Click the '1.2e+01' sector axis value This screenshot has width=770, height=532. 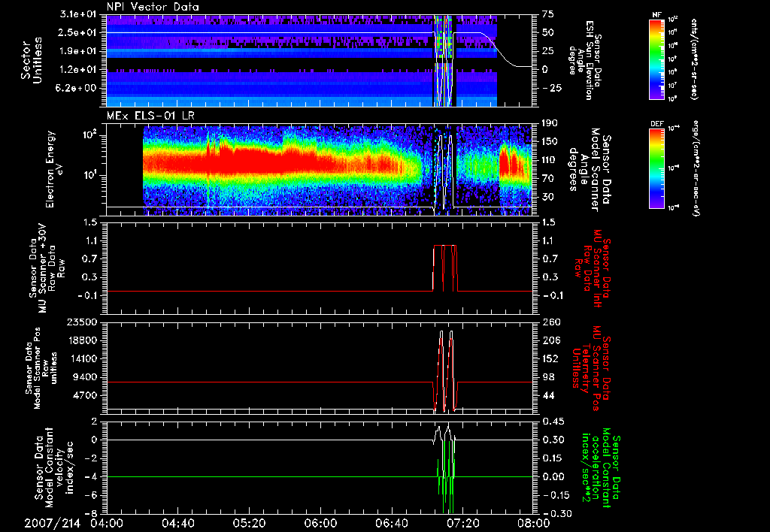click(x=78, y=70)
